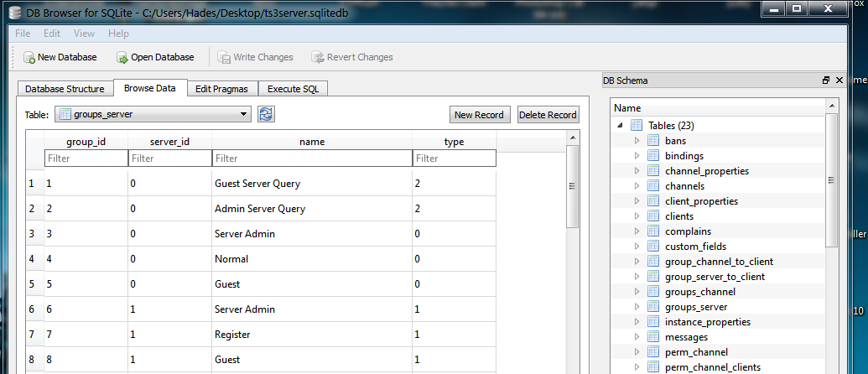Click the perm_channel table icon

coord(654,352)
